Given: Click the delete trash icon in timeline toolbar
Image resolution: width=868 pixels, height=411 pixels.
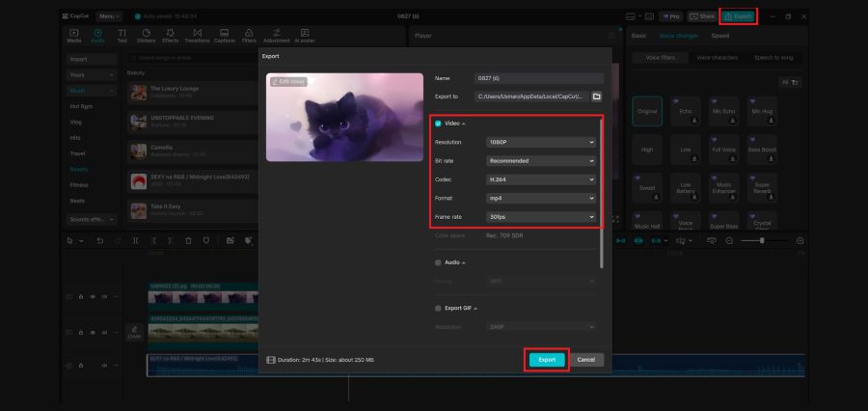Looking at the screenshot, I should pos(188,240).
